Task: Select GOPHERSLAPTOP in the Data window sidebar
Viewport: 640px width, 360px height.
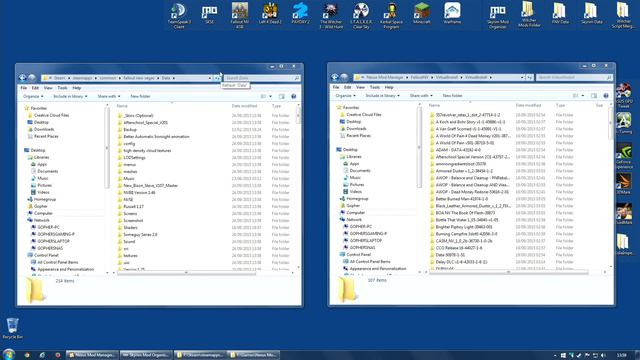Action: click(53, 241)
